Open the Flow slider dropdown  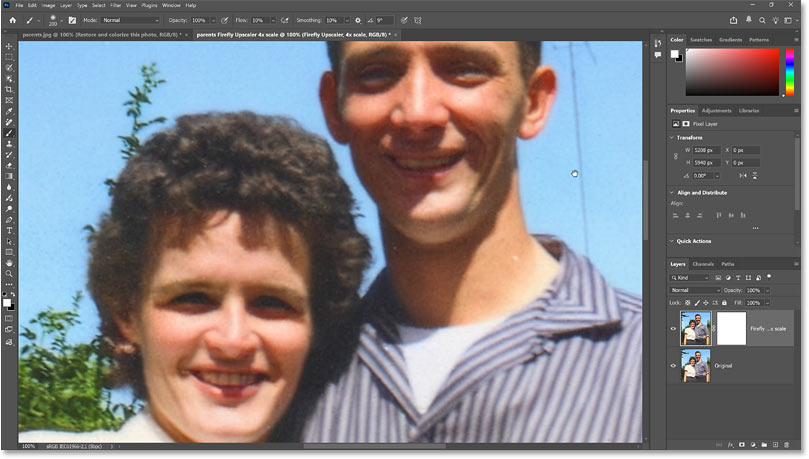click(273, 21)
